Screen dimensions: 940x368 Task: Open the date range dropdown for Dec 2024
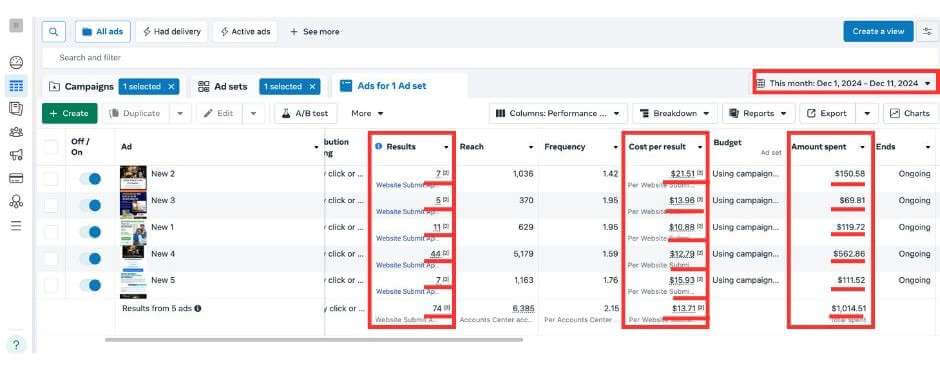[845, 83]
